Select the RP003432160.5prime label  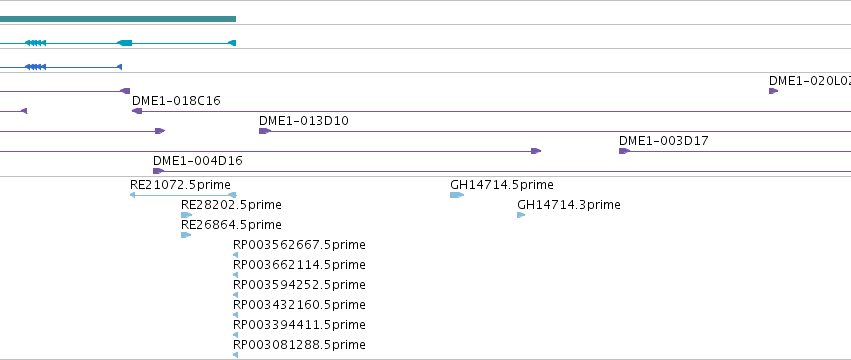pyautogui.click(x=299, y=305)
